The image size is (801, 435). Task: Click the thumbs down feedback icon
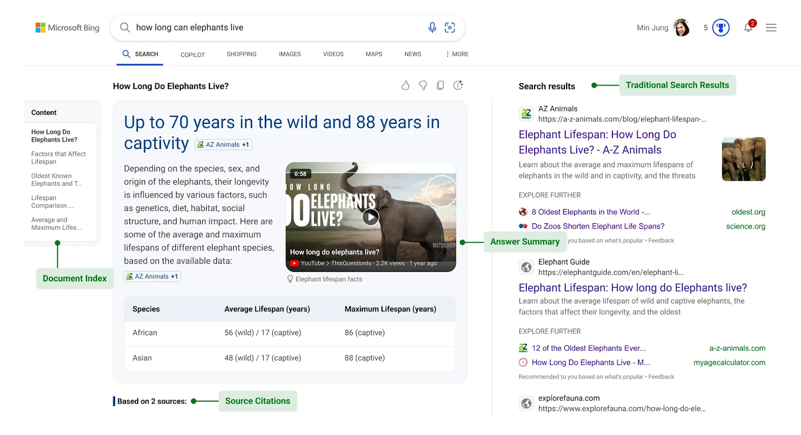pyautogui.click(x=423, y=86)
